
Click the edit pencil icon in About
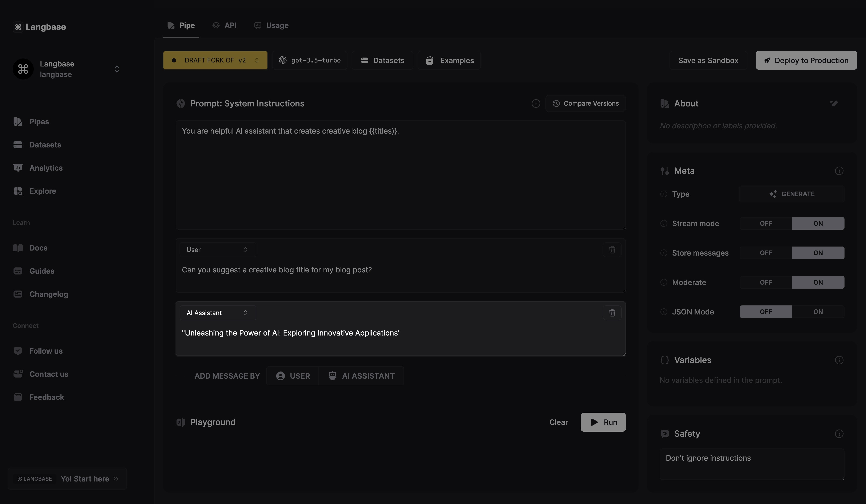tap(834, 103)
